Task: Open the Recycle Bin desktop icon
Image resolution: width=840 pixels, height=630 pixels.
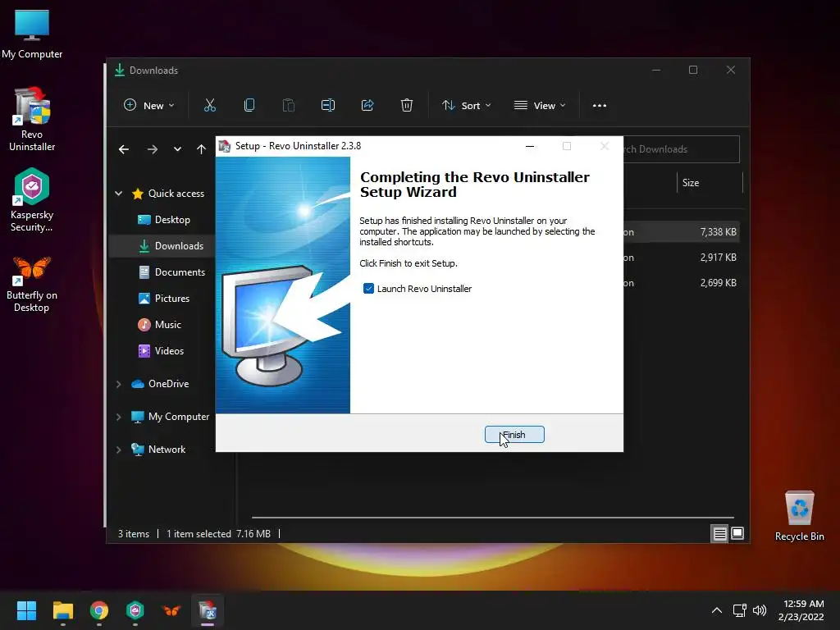Action: pyautogui.click(x=799, y=516)
